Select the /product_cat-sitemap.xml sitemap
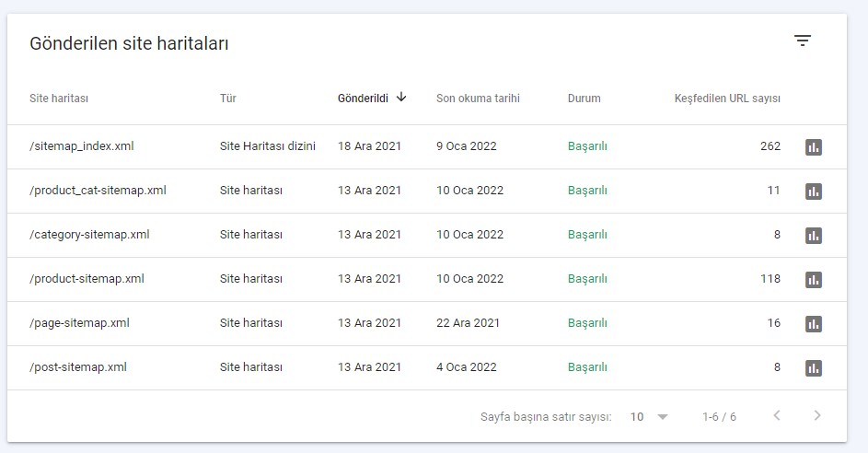The image size is (868, 453). tap(98, 191)
